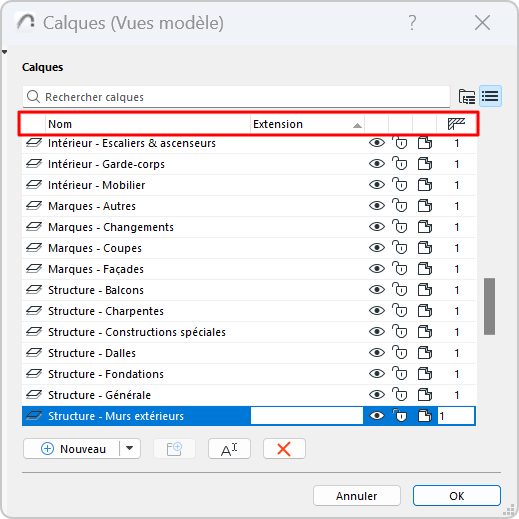This screenshot has height=519, width=519.
Task: Toggle lock on Marques - Coupes layer
Action: pos(400,248)
